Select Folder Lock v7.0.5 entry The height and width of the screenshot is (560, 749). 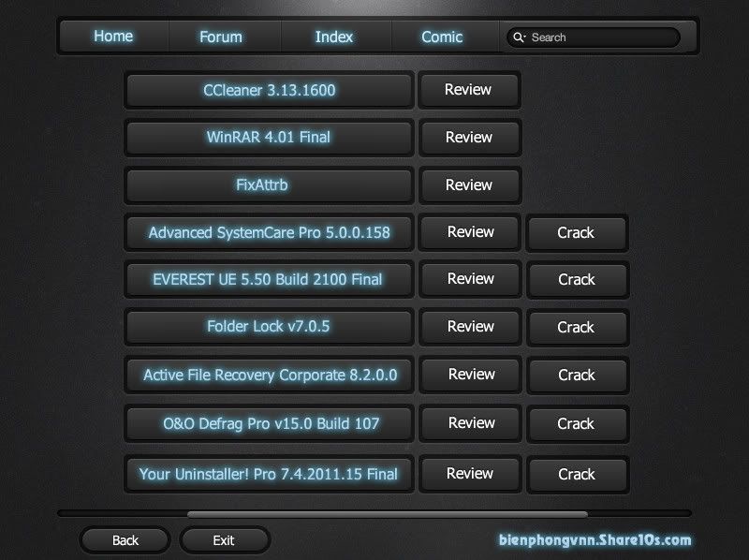[x=269, y=327]
